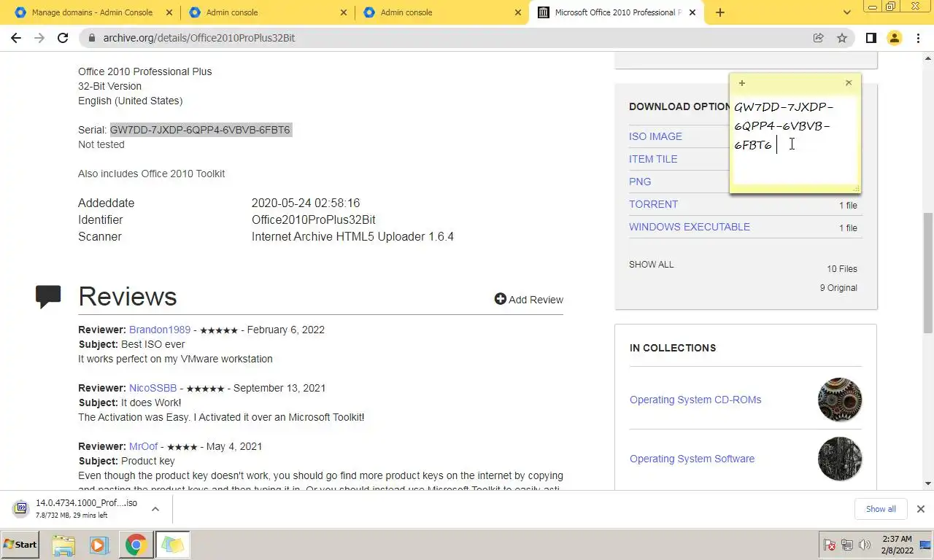Click inside the sticky note text area
Image resolution: width=934 pixels, height=560 pixels.
pyautogui.click(x=795, y=140)
